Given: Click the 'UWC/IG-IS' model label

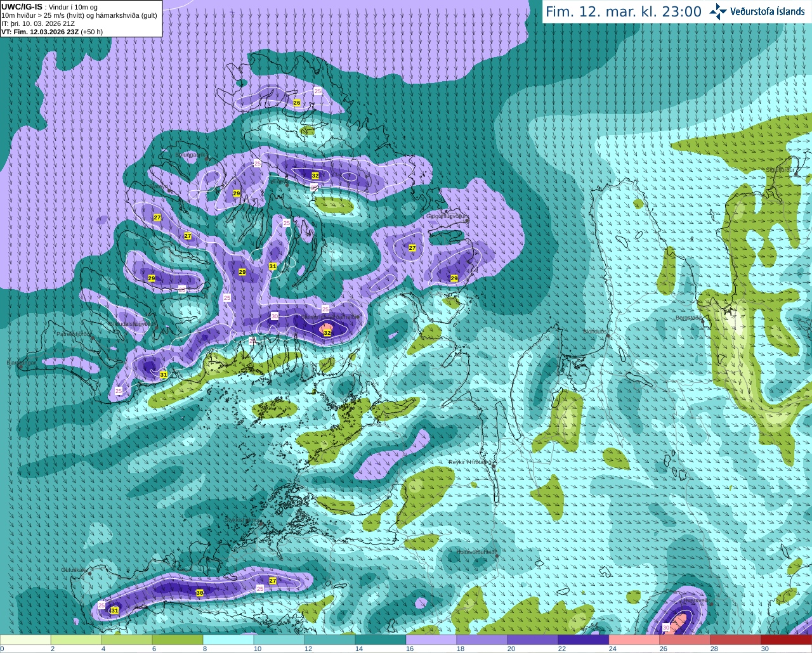Looking at the screenshot, I should (22, 6).
